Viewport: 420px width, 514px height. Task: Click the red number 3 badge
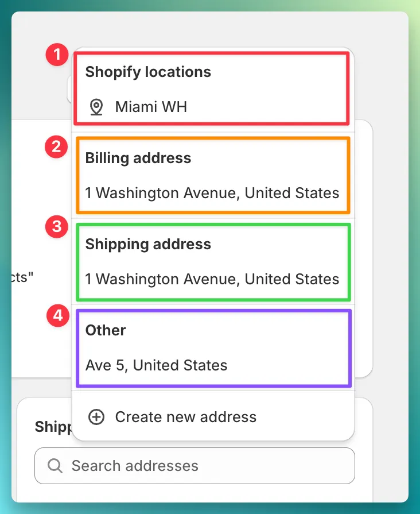point(57,226)
